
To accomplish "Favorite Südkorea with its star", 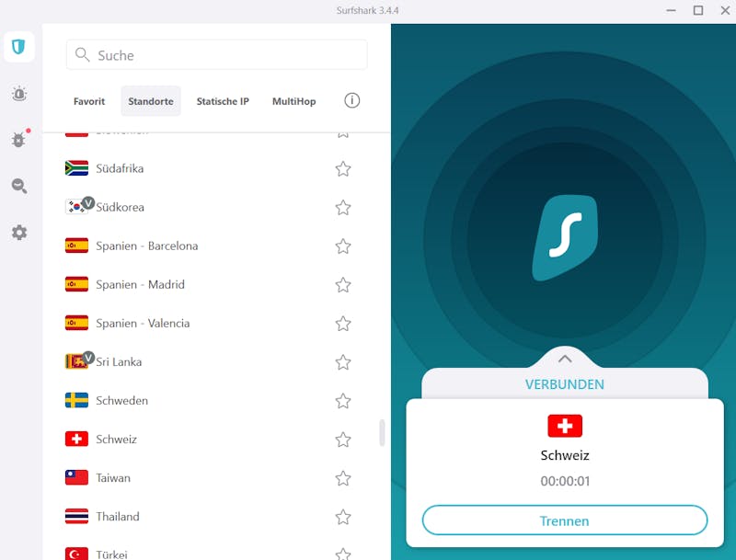I will click(x=343, y=207).
